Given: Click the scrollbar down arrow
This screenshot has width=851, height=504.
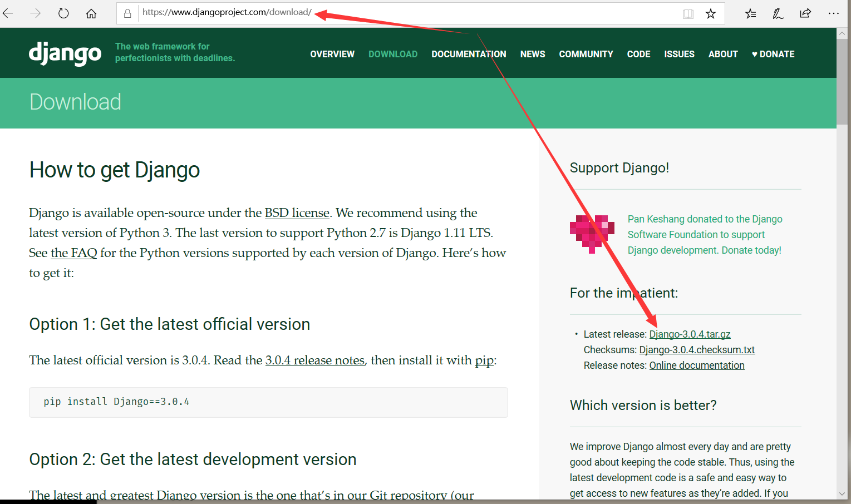Looking at the screenshot, I should [x=842, y=493].
